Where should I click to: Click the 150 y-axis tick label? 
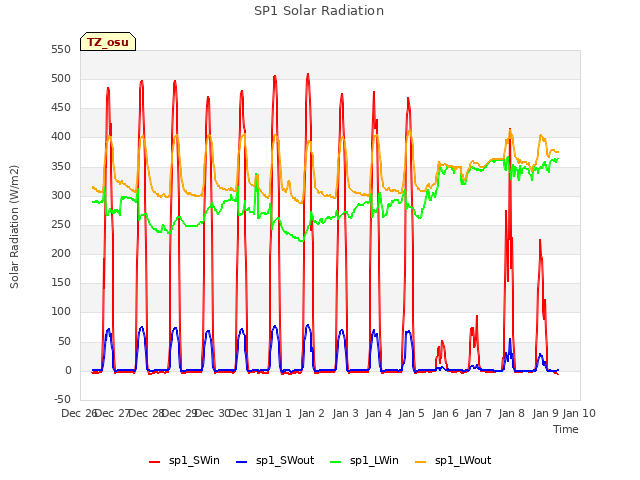pyautogui.click(x=61, y=282)
